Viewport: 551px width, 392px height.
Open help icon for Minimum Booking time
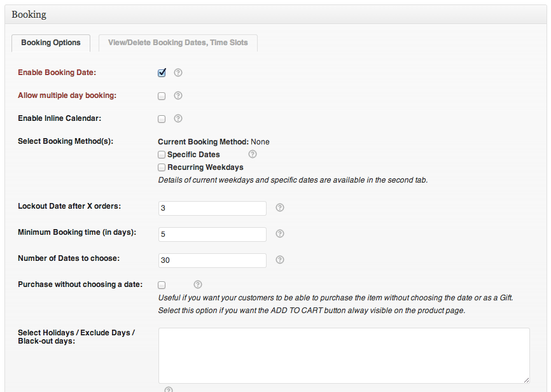pos(280,234)
